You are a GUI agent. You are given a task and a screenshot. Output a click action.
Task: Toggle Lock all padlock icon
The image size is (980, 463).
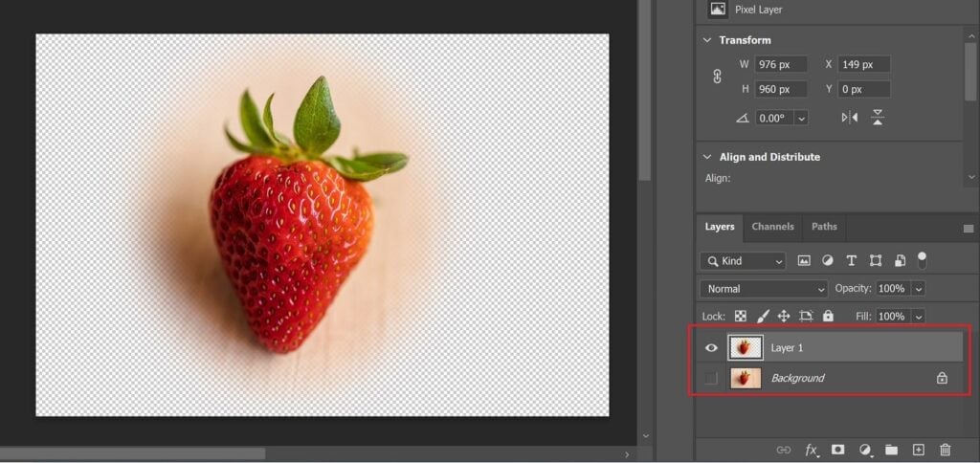[828, 317]
